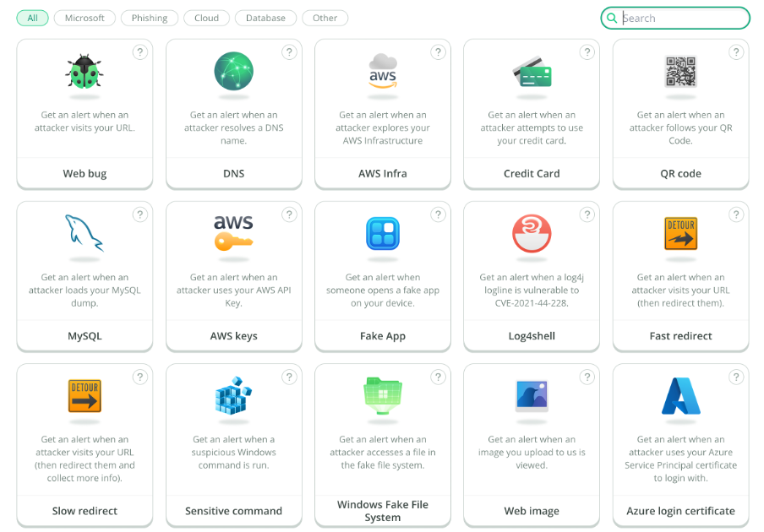Select the MySQL dolphin icon

(85, 233)
